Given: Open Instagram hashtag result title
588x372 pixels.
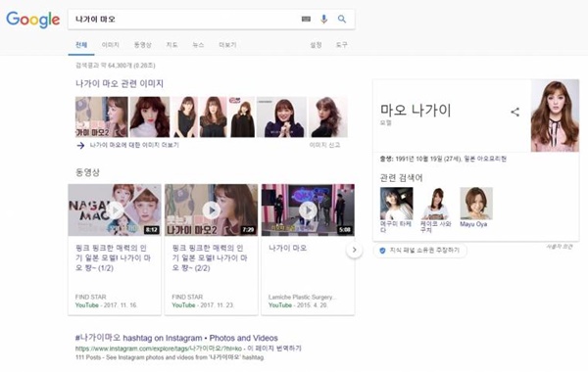Looking at the screenshot, I should point(176,338).
